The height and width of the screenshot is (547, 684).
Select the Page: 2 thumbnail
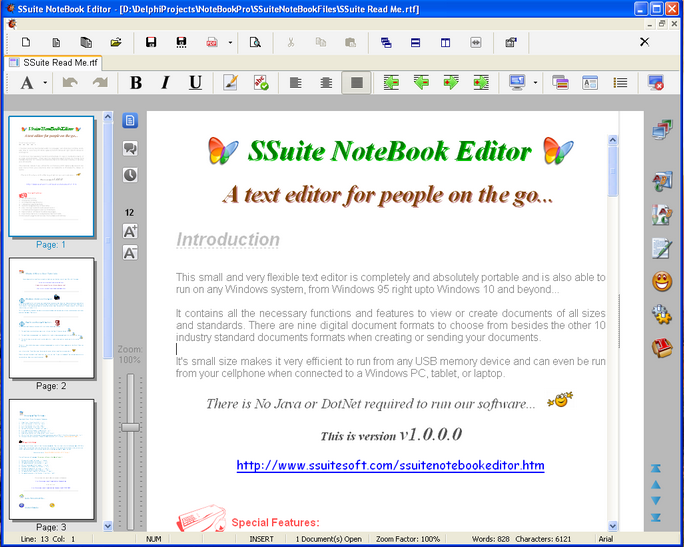(x=51, y=318)
